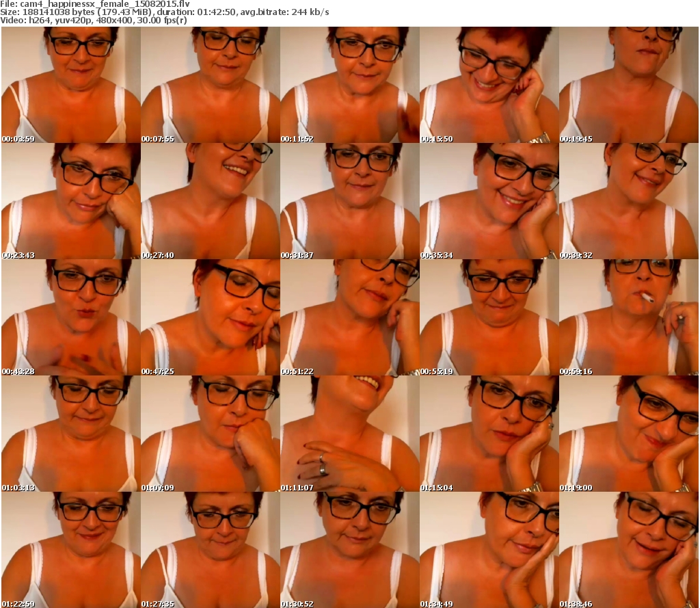Click the size text '188141038 bytes (179.43 MiB)'
700x608 pixels.
point(87,12)
